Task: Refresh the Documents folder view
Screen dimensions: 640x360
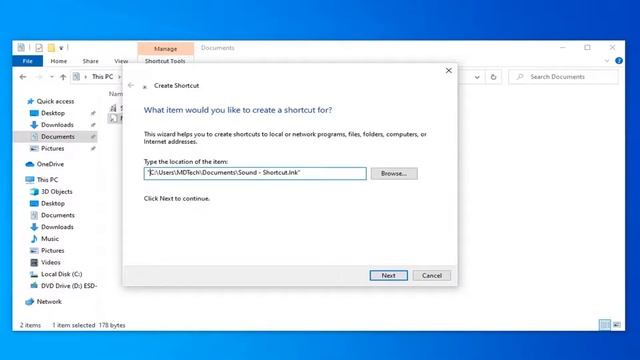Action: [493, 77]
